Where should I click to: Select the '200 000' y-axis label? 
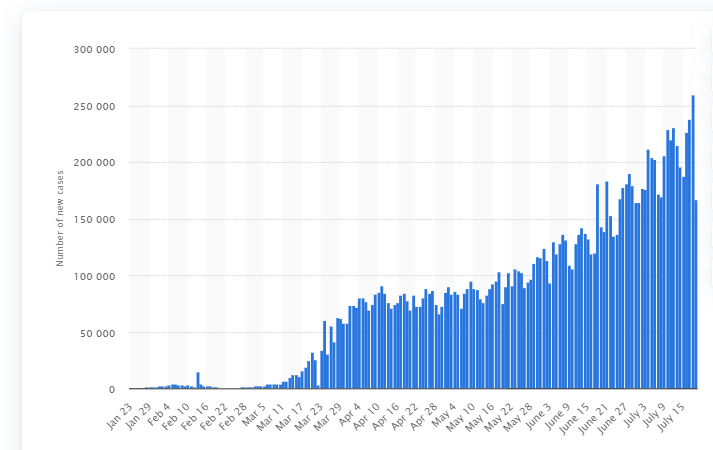pyautogui.click(x=95, y=163)
